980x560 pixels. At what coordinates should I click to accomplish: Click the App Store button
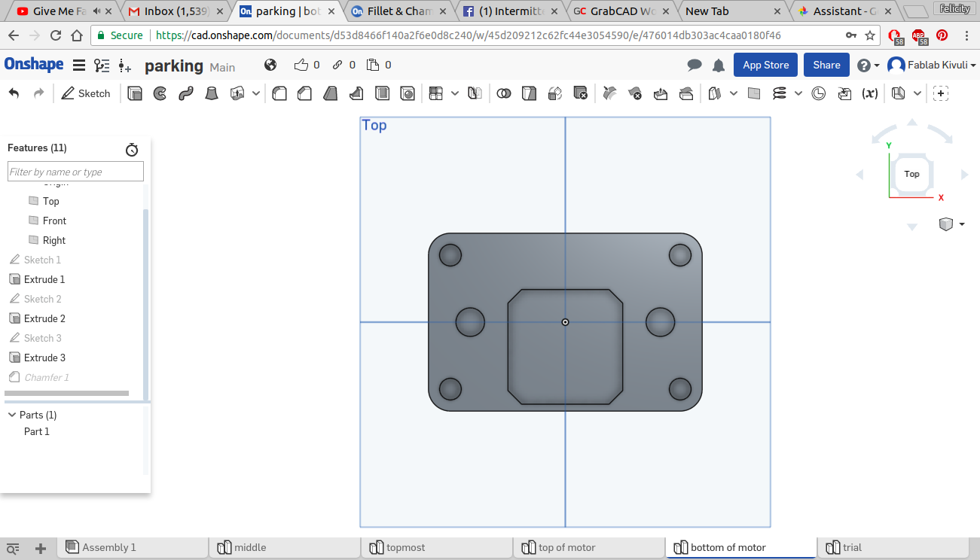(x=765, y=65)
